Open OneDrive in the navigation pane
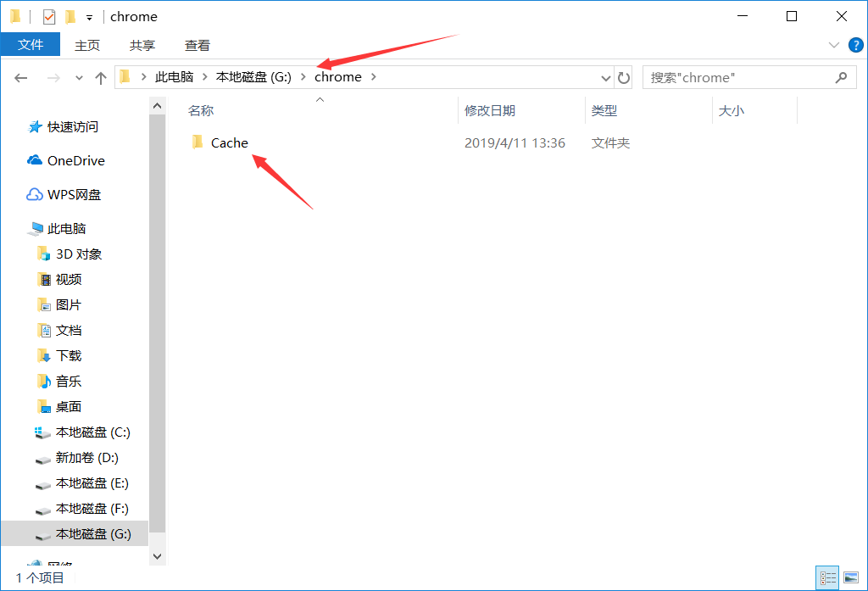The height and width of the screenshot is (591, 868). click(x=75, y=160)
